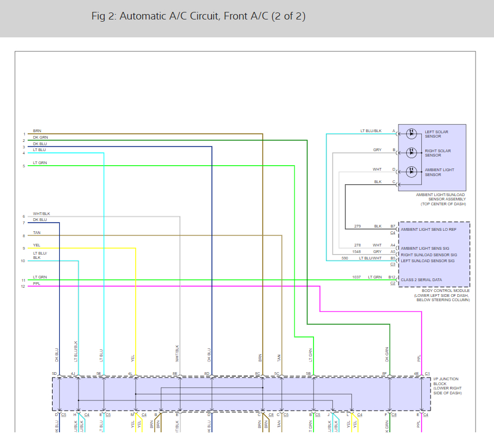Click "AMBIENT LIGHT SENS LO REF" text
Image resolution: width=494 pixels, height=448 pixels.
[x=428, y=230]
